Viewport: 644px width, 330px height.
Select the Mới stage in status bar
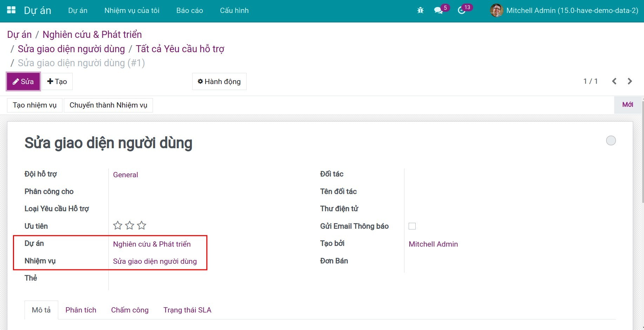point(627,105)
